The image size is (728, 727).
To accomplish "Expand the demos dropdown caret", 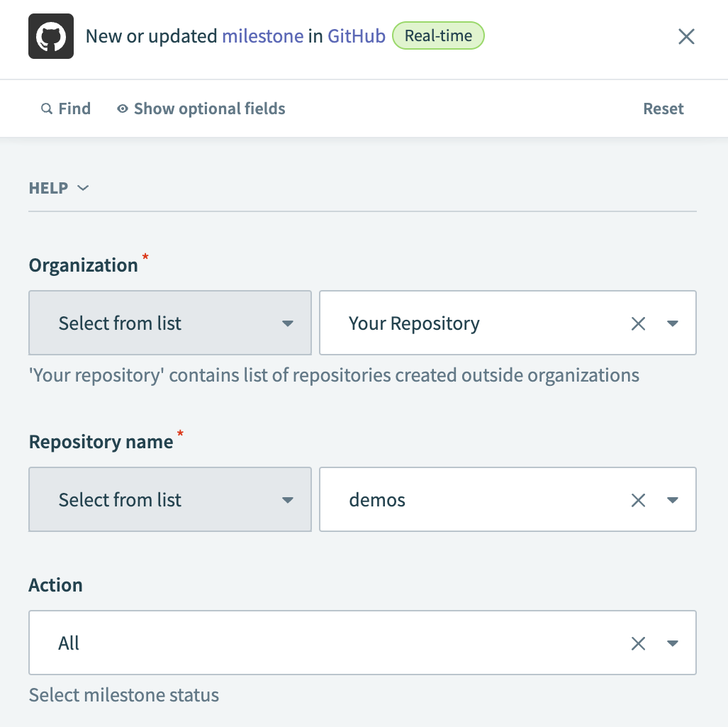I will point(672,499).
